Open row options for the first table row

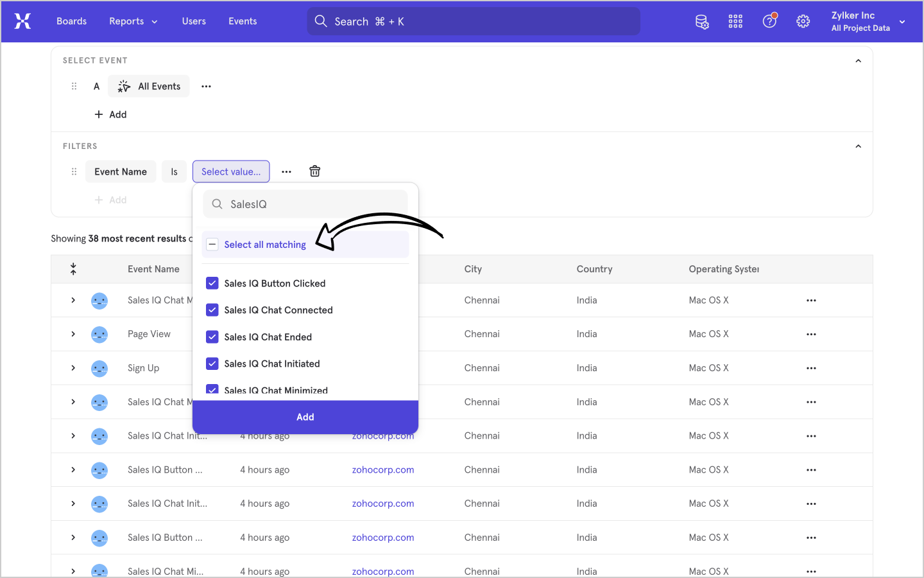tap(811, 300)
